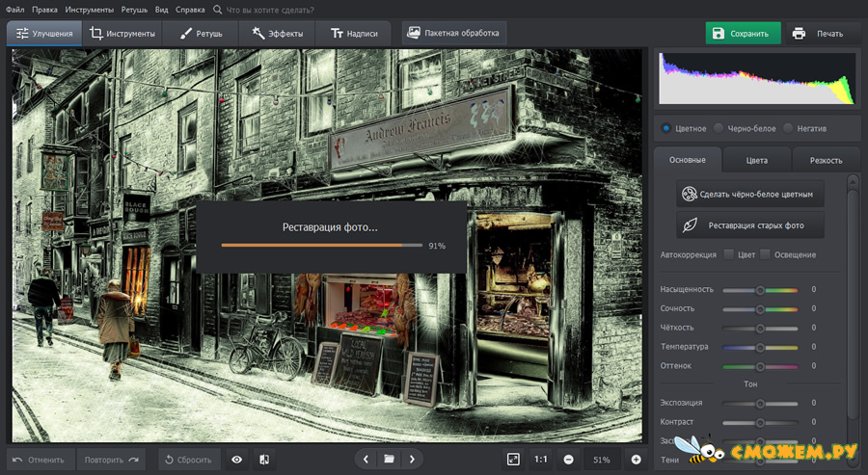Click the image stack icon in Пакетная обработка
Image resolution: width=868 pixels, height=475 pixels.
pyautogui.click(x=414, y=33)
